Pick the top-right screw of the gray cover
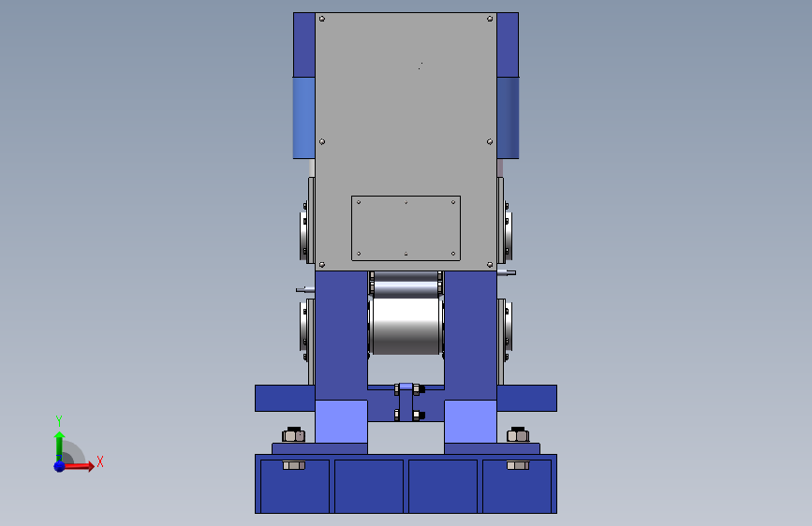Viewport: 812px width, 526px height. click(490, 19)
